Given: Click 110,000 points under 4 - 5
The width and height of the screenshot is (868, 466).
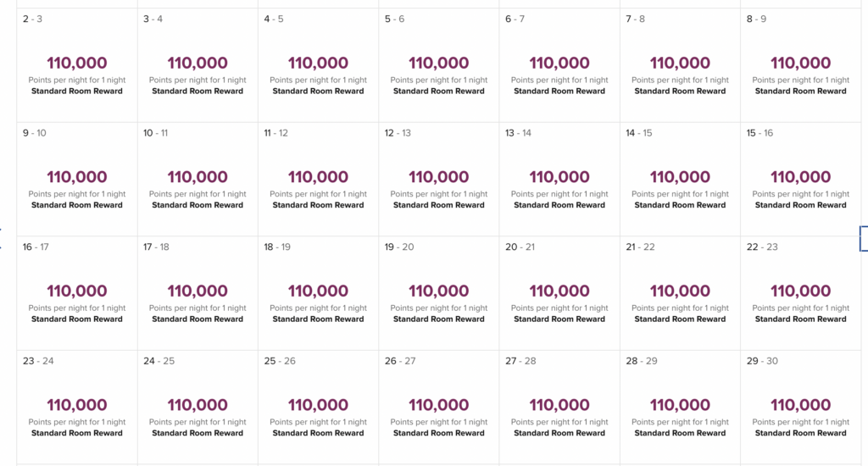Looking at the screenshot, I should point(318,63).
